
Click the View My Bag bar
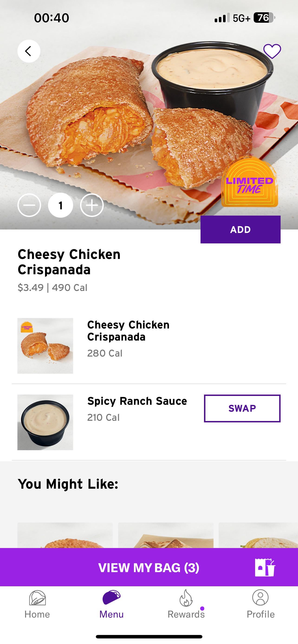[x=149, y=567]
